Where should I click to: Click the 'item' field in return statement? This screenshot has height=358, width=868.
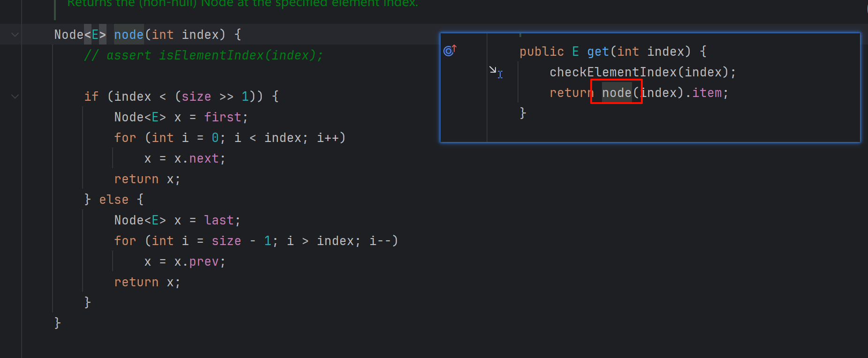(x=707, y=93)
